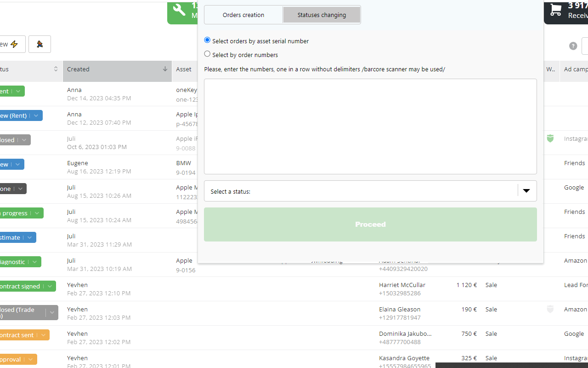Screen dimensions: 588x368
Task: Open the Contract signed status chevron
Action: [49, 286]
